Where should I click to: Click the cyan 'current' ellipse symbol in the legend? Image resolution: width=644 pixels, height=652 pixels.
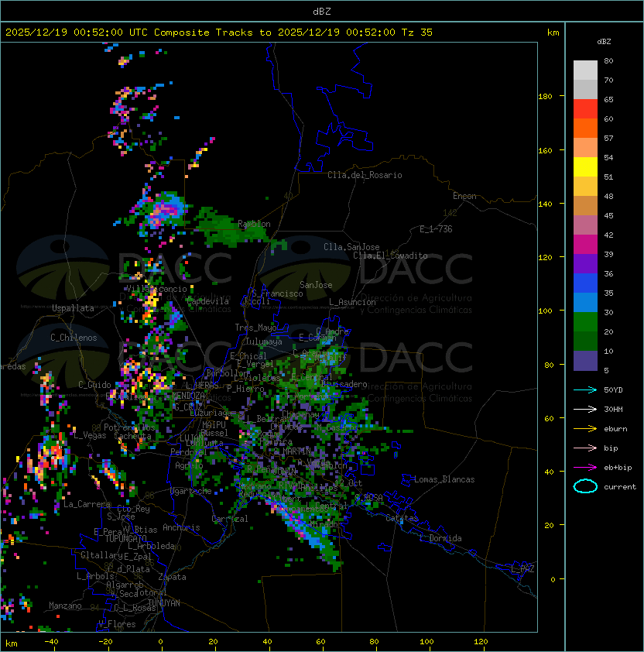(x=585, y=486)
